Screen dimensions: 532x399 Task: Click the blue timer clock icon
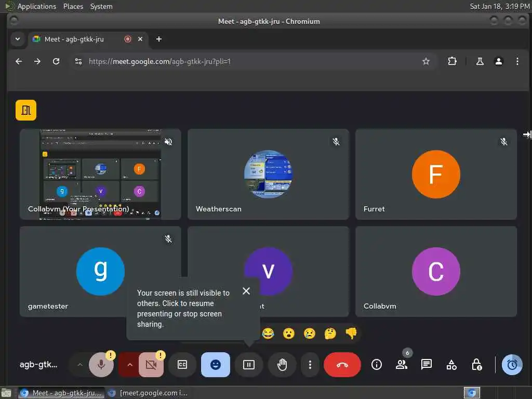coord(512,365)
